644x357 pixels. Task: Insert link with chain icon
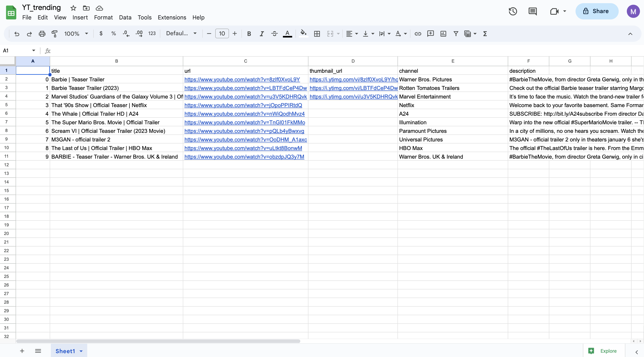click(418, 34)
